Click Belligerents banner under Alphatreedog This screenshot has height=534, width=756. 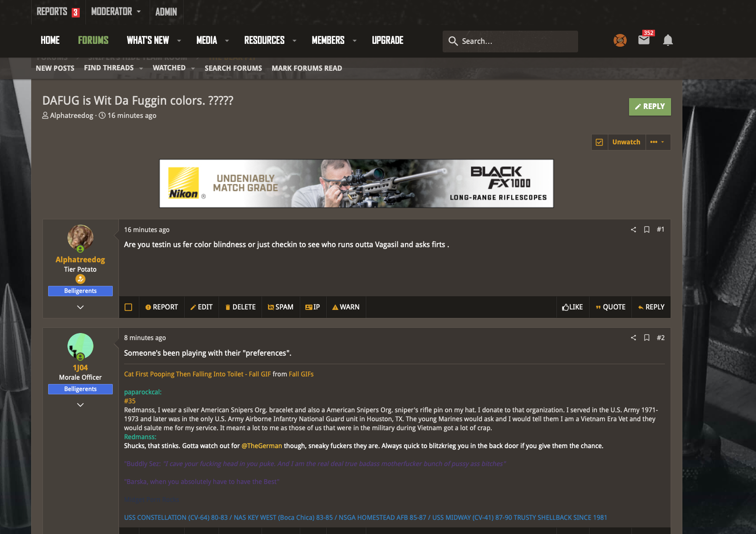(x=80, y=291)
